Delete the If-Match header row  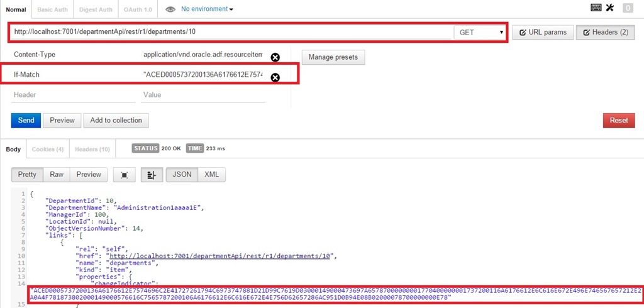point(275,78)
